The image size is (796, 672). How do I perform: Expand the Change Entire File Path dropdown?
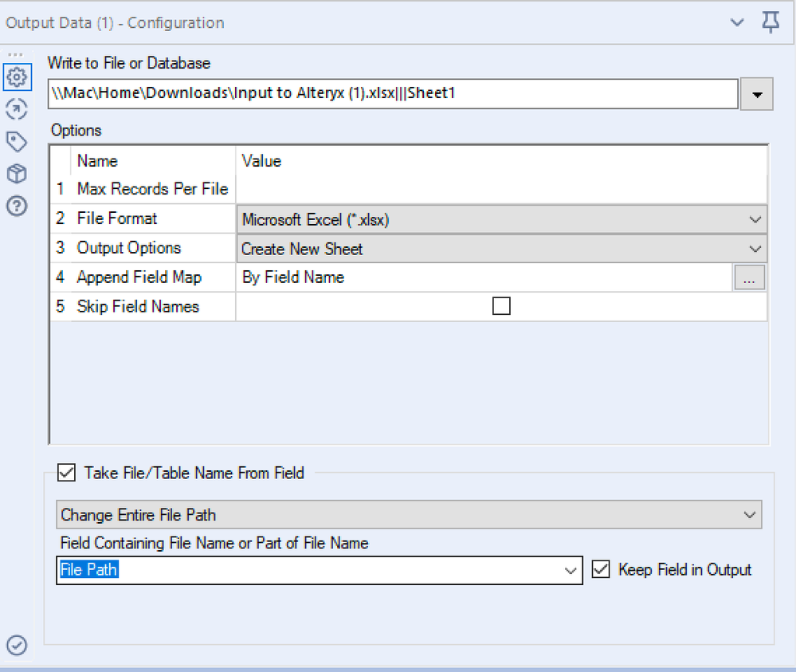pos(409,514)
